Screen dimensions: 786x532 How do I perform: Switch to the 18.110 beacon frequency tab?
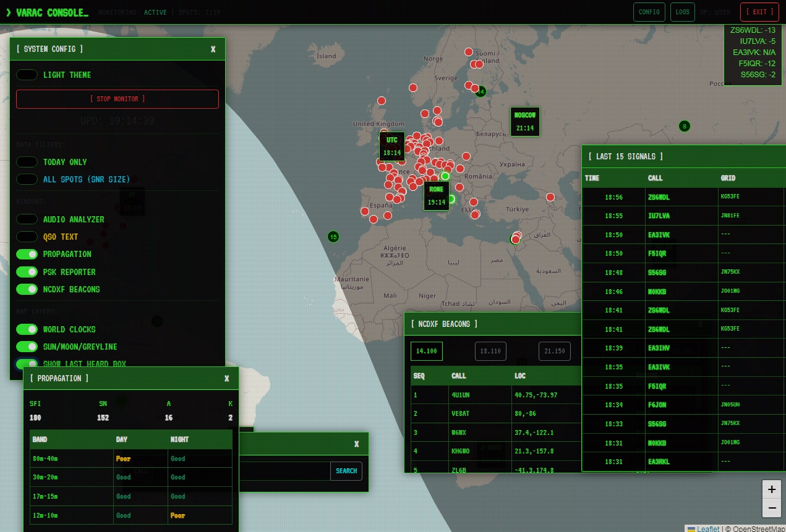490,351
